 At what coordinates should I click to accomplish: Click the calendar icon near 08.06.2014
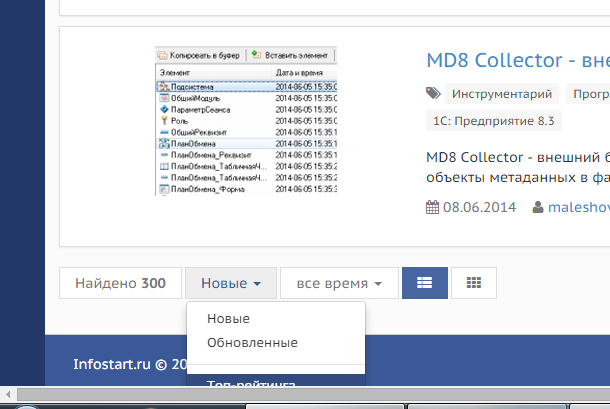432,207
